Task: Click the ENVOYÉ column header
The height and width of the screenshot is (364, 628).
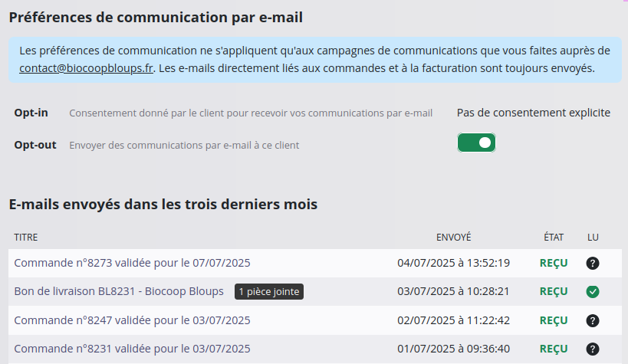Action: click(453, 238)
